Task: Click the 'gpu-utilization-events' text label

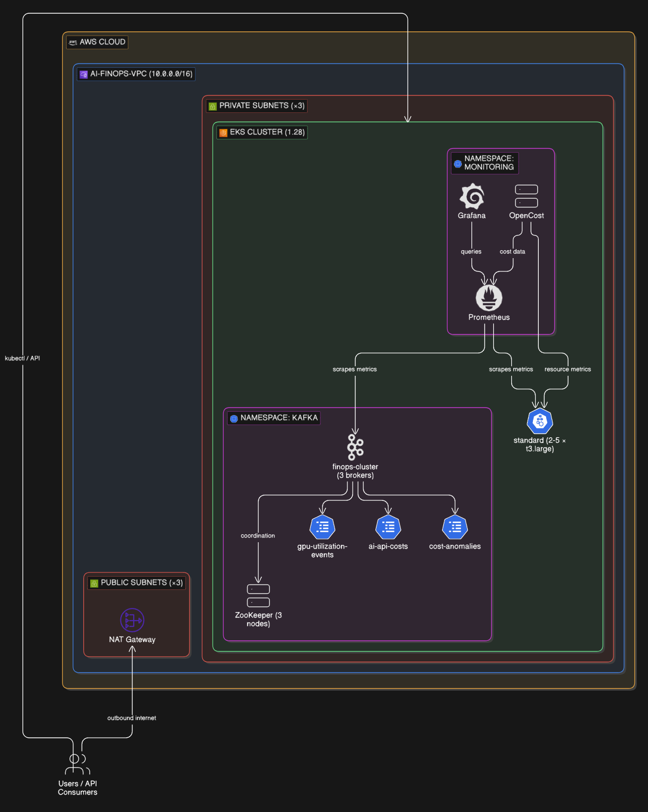Action: pos(322,551)
